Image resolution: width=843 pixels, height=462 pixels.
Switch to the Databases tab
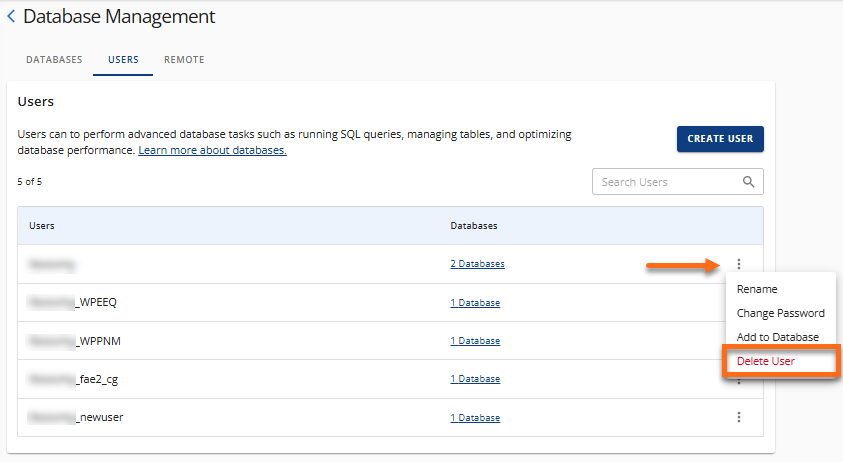[54, 60]
